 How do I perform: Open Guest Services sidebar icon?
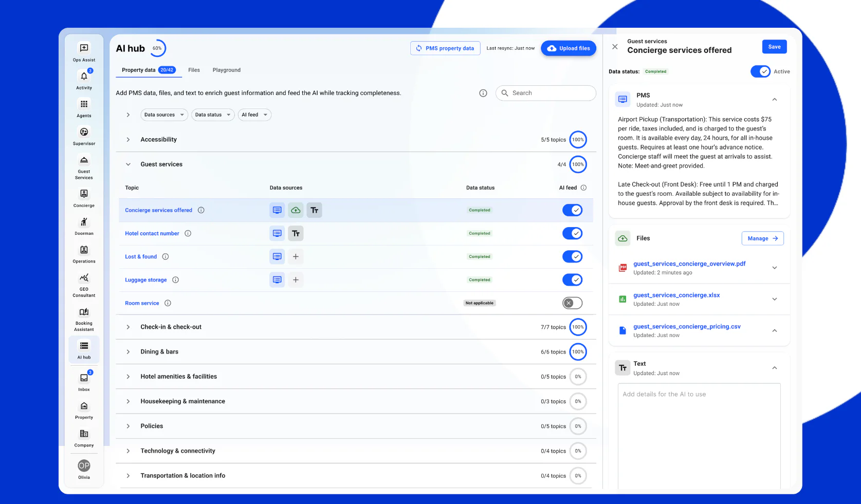[x=84, y=160]
